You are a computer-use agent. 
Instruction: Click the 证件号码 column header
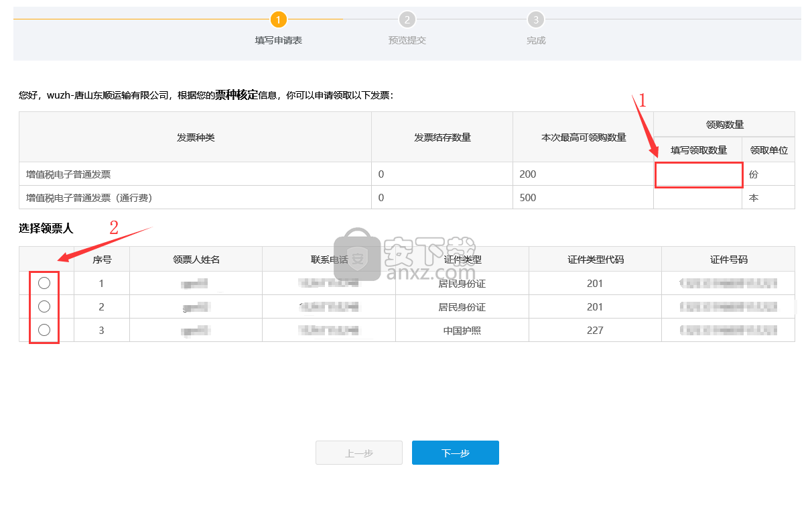pyautogui.click(x=728, y=260)
